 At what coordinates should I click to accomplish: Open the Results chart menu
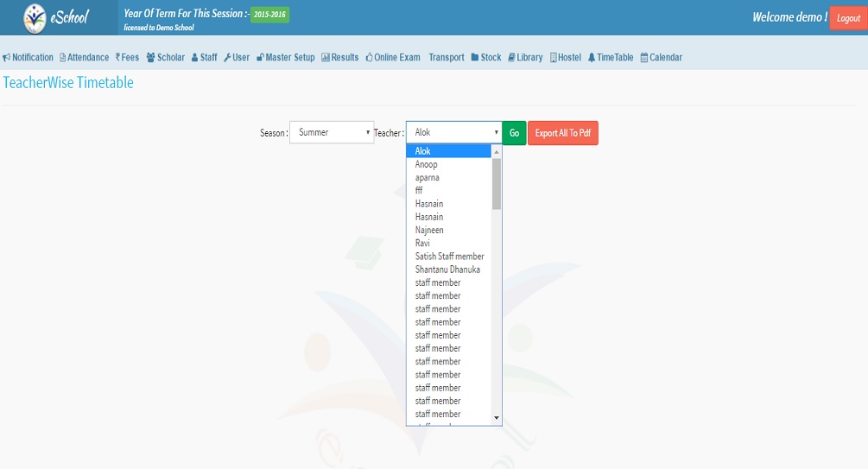tap(340, 58)
